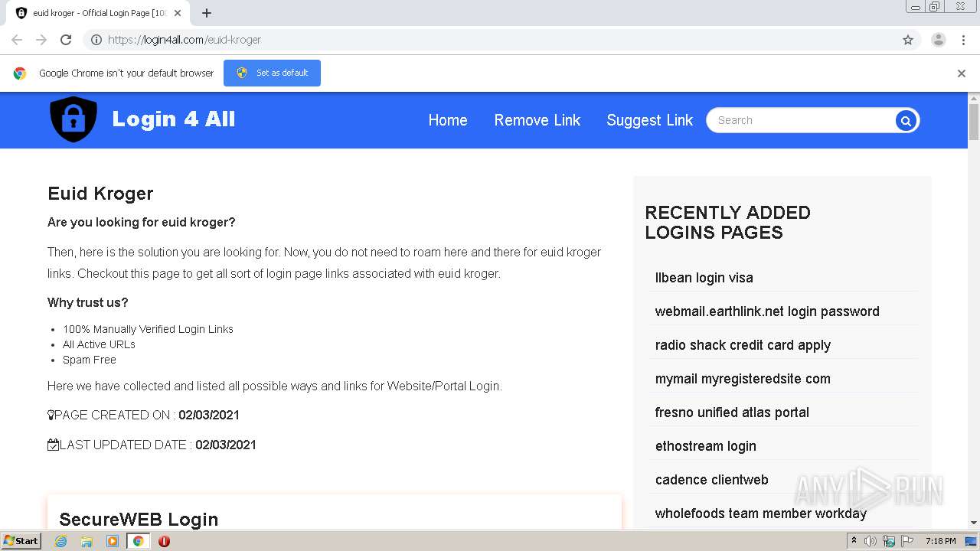Focus the Search input field
Screen dimensions: 980x551
[x=802, y=120]
